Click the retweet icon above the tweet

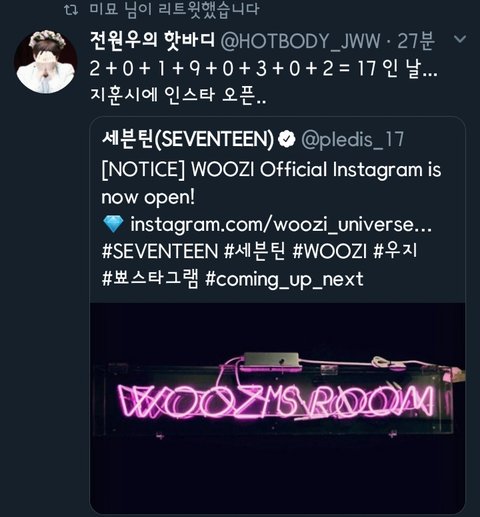tap(71, 10)
